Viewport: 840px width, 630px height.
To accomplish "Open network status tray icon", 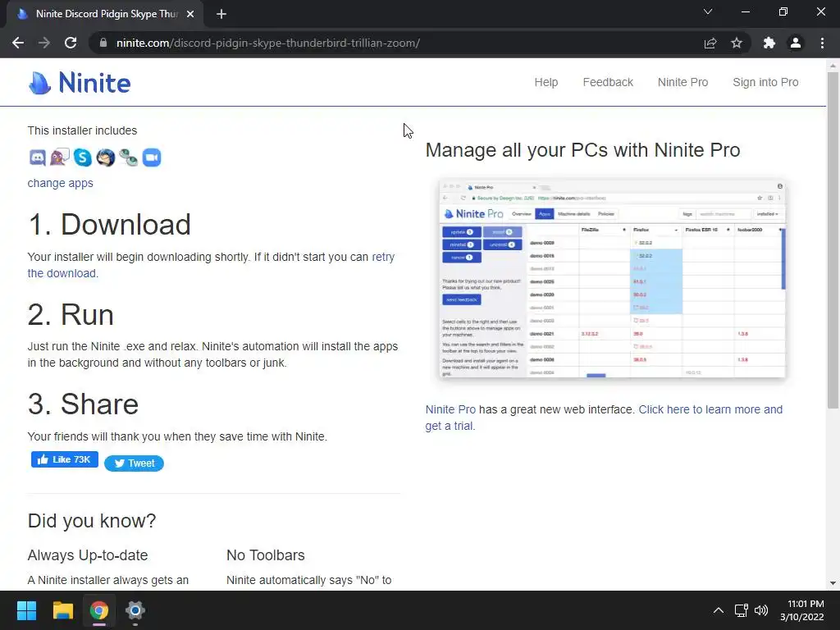I will 741,610.
